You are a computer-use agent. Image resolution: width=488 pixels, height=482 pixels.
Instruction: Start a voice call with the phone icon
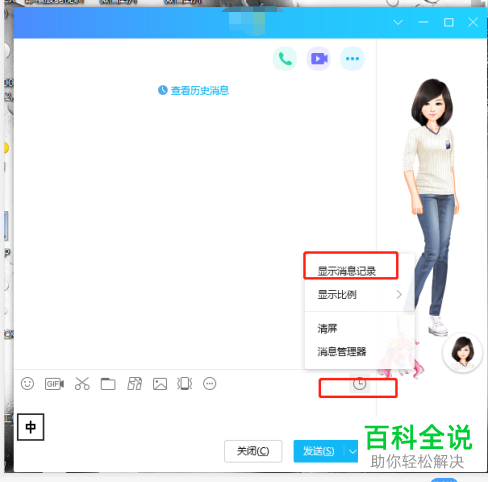click(x=285, y=59)
